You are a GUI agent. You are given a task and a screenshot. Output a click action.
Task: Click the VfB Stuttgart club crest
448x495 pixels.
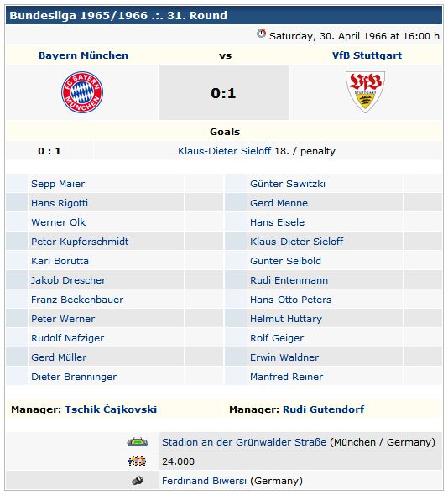[x=365, y=92]
